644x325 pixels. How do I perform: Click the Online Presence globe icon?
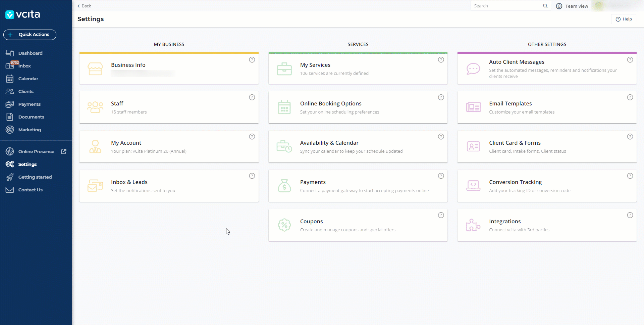[10, 151]
